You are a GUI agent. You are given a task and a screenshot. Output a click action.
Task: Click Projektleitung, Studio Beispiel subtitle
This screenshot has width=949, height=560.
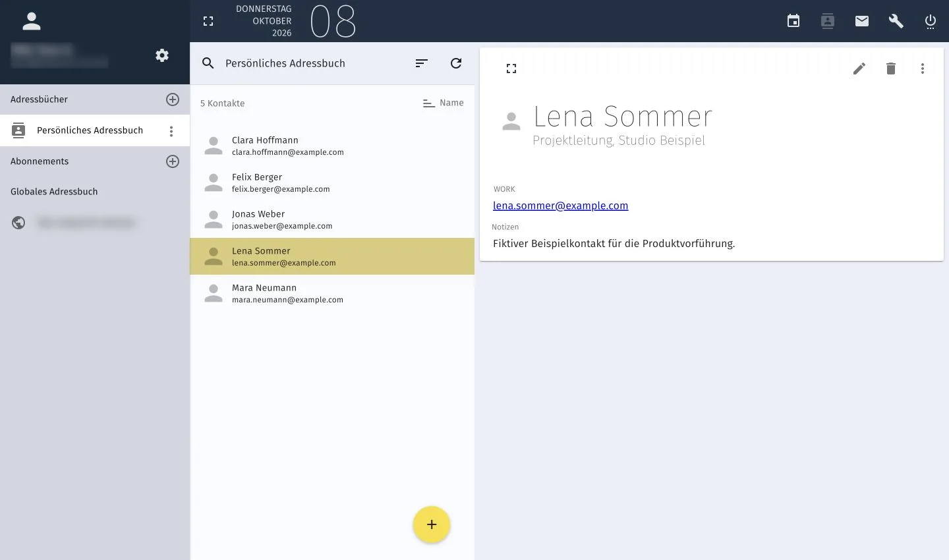(x=619, y=140)
